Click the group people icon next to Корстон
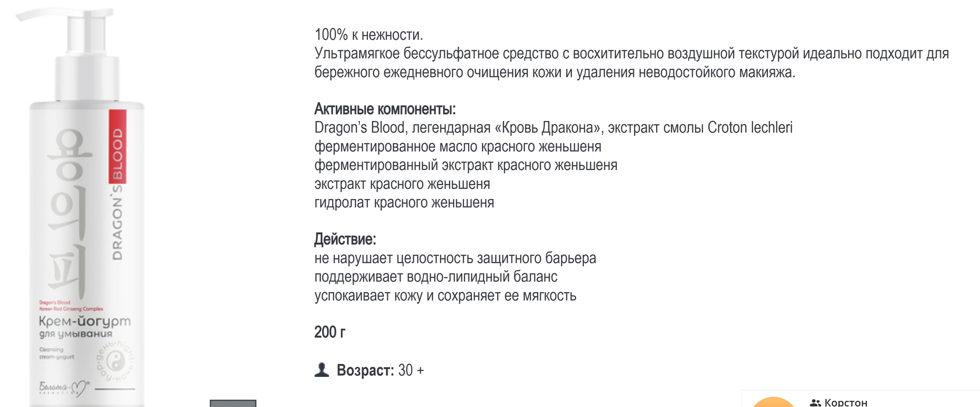This screenshot has width=980, height=407. point(815,403)
